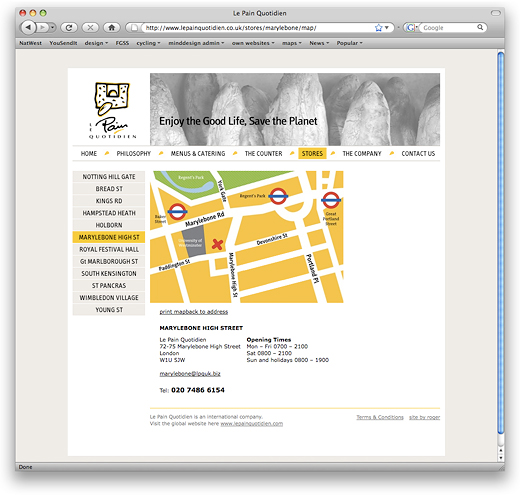Open the YouSendIt bookmark
520x495 pixels.
tap(63, 43)
